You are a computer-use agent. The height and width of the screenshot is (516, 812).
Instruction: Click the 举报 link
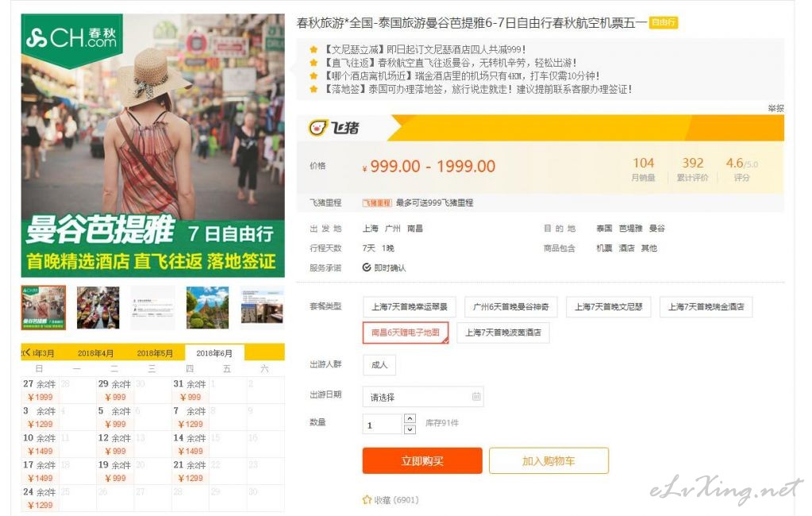click(775, 108)
